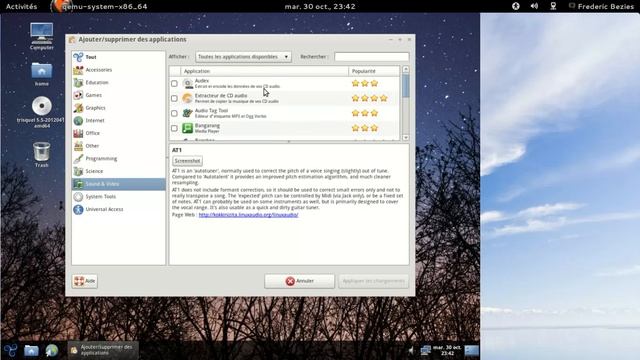Open the AT1 Page Web link
This screenshot has height=360, width=640.
(x=248, y=215)
